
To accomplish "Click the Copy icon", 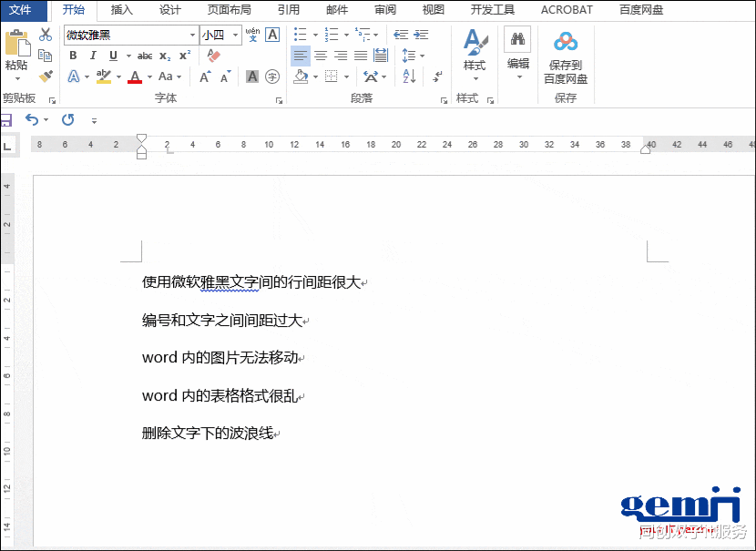I will 46,56.
